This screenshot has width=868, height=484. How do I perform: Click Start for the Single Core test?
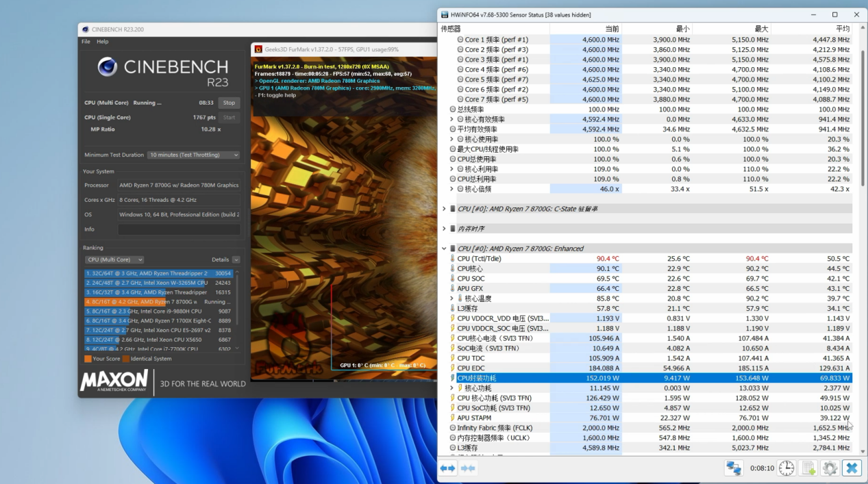(229, 117)
